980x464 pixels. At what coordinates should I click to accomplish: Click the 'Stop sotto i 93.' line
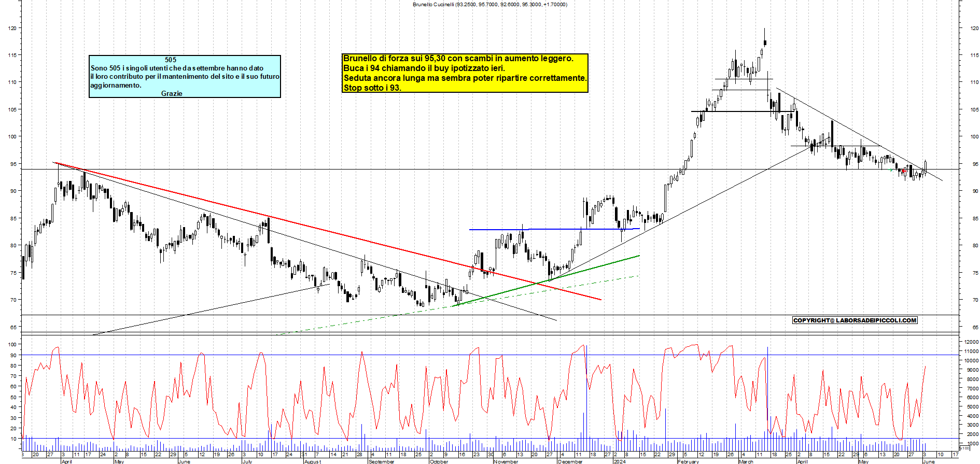coord(372,88)
